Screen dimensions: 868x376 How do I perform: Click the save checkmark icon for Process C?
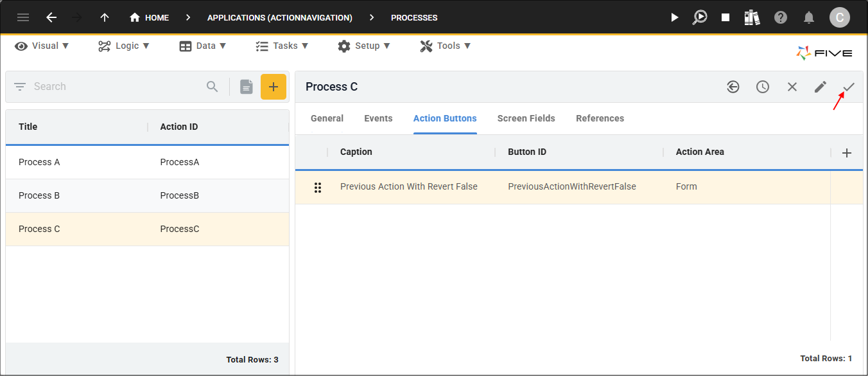849,87
